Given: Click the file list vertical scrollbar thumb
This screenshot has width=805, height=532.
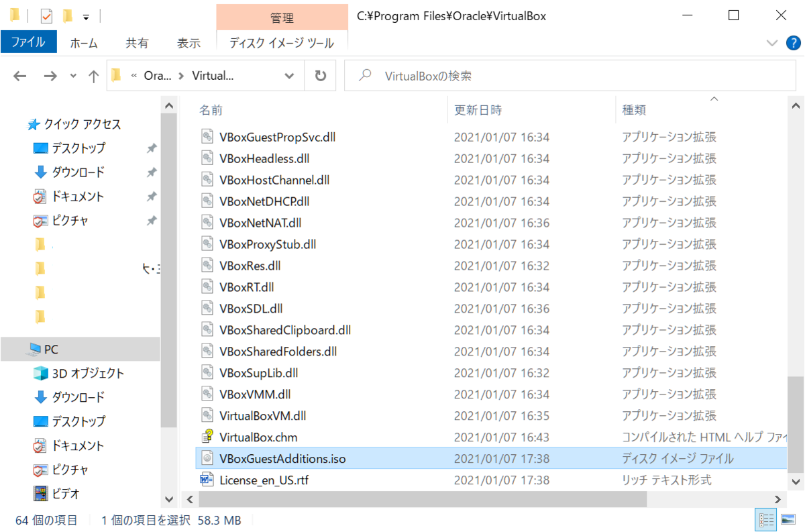Looking at the screenshot, I should coord(796,425).
